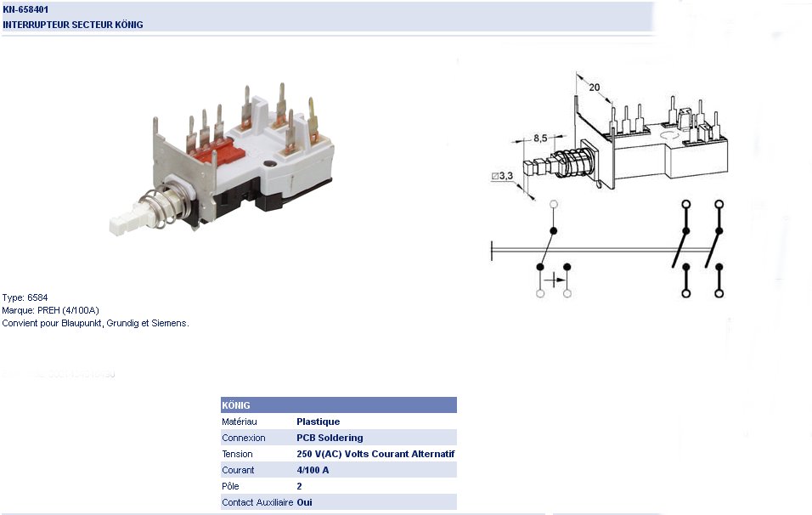Screen dimensions: 812x515
Task: Click the '4/100 A' current value
Action: click(313, 470)
